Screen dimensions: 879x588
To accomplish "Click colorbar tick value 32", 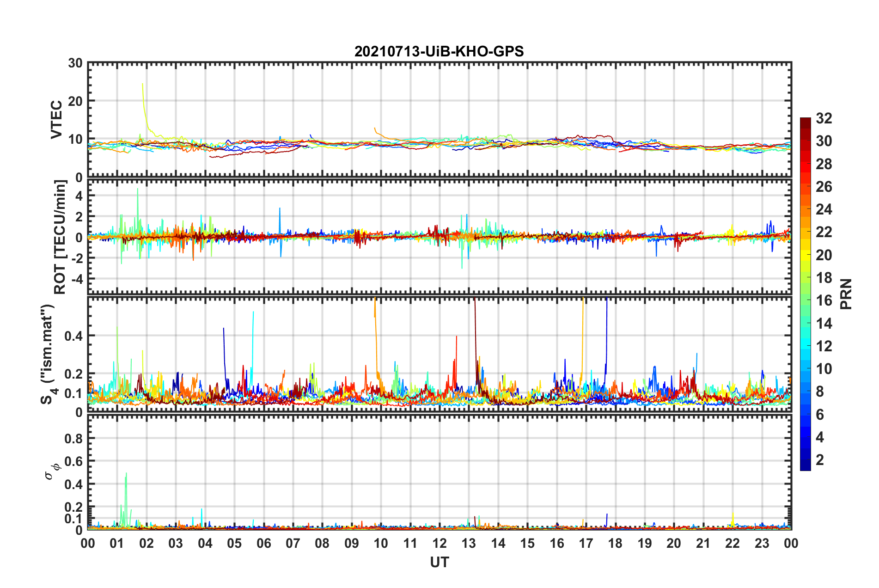I will [824, 118].
